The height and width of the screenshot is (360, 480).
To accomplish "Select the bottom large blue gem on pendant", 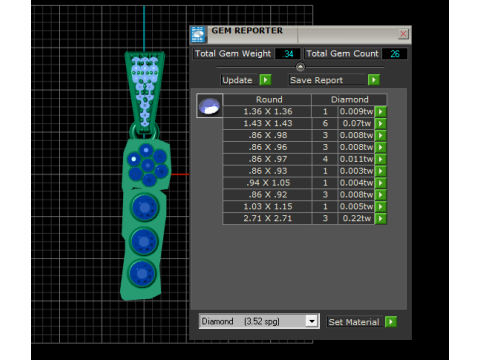I will 142,273.
